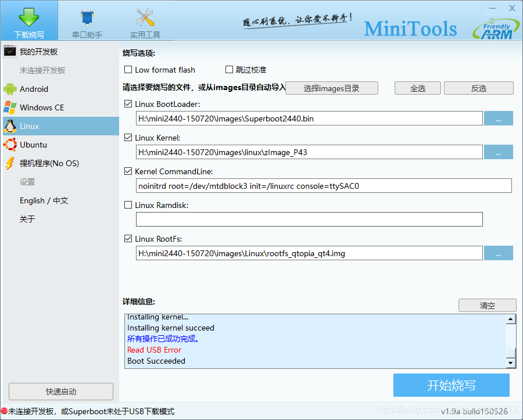The image size is (523, 420).
Task: Open the 下载烧写 download tab
Action: (29, 20)
